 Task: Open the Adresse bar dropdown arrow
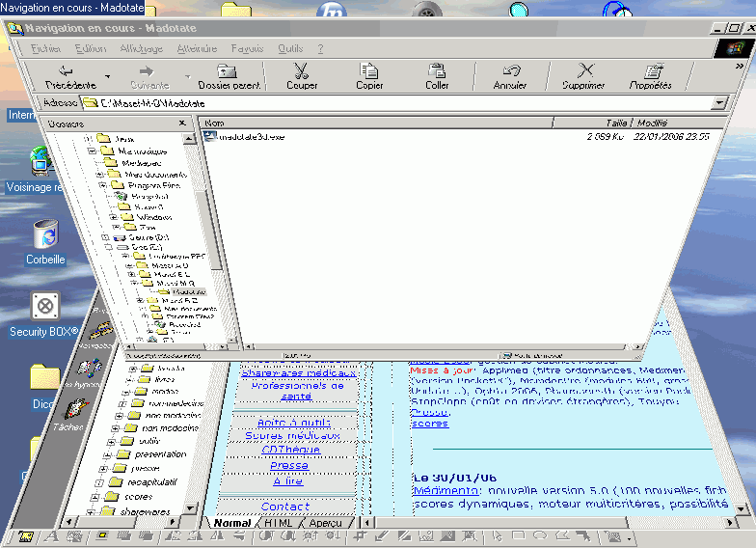coord(719,102)
